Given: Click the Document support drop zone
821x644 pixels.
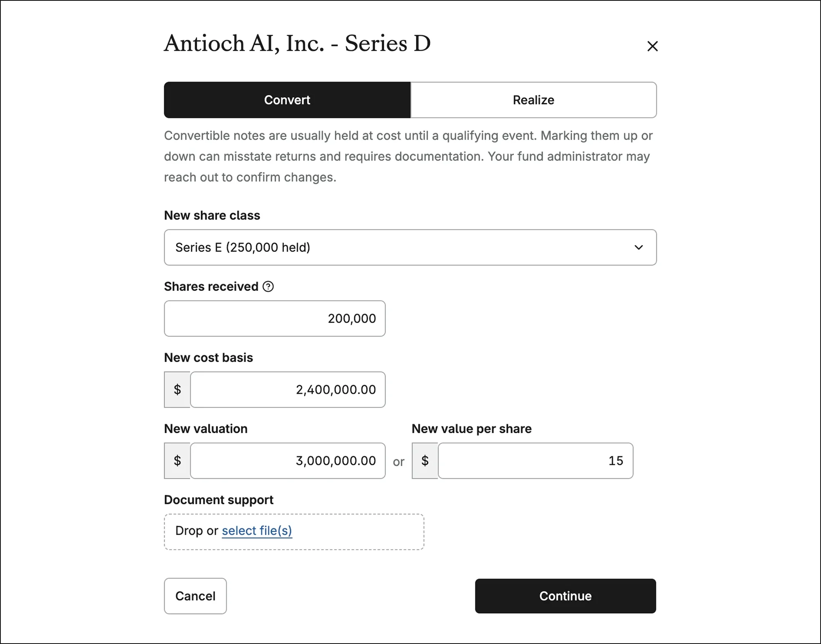Looking at the screenshot, I should [x=294, y=532].
